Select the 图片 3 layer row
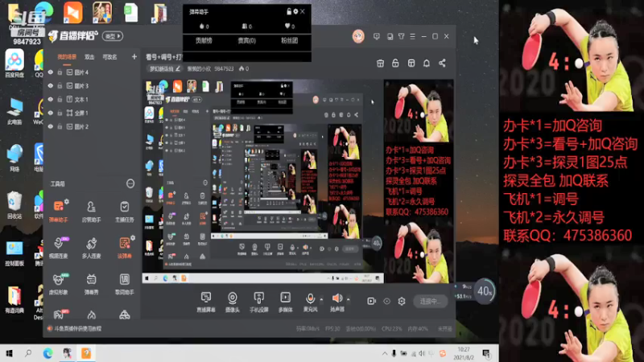 coord(91,86)
